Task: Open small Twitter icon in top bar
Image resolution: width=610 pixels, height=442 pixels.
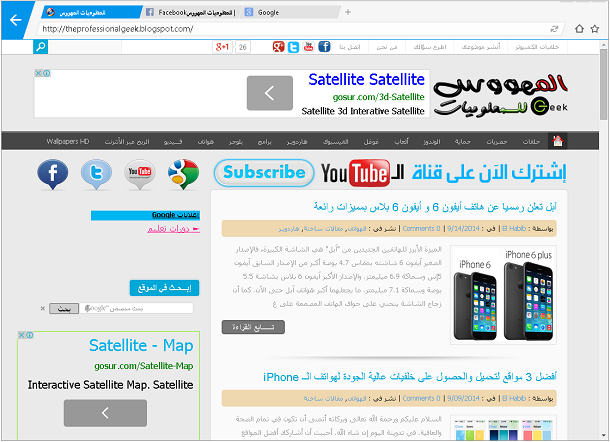Action: pos(293,47)
